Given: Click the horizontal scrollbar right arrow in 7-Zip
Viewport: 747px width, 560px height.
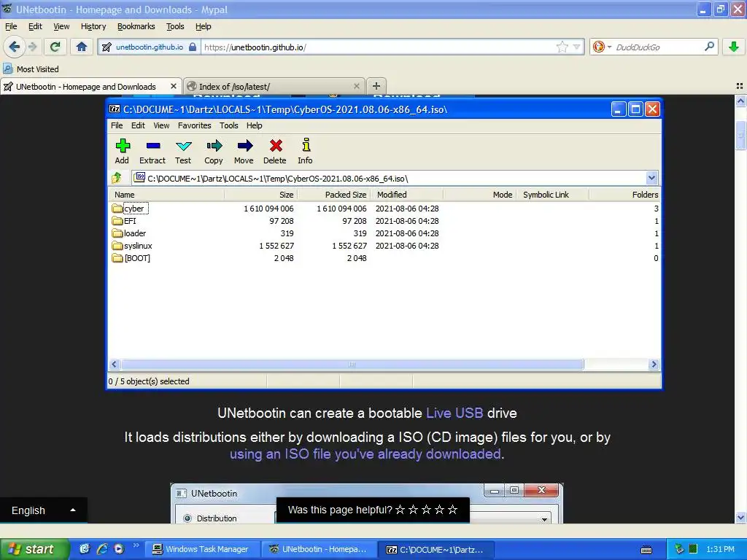Looking at the screenshot, I should point(654,365).
